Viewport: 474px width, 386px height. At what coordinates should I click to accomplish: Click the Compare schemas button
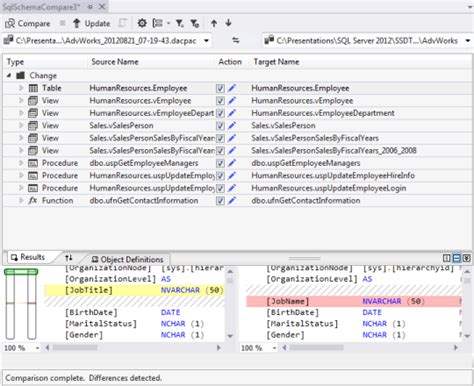click(x=27, y=23)
